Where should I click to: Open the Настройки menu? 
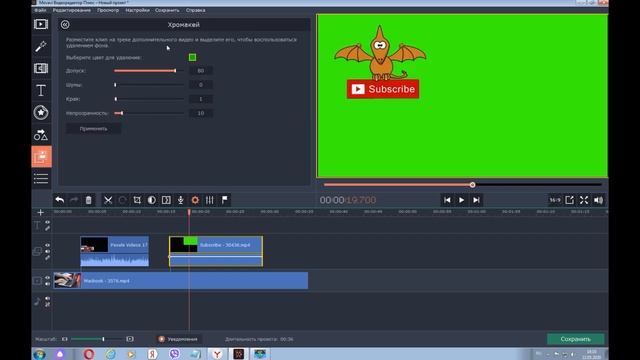137,10
